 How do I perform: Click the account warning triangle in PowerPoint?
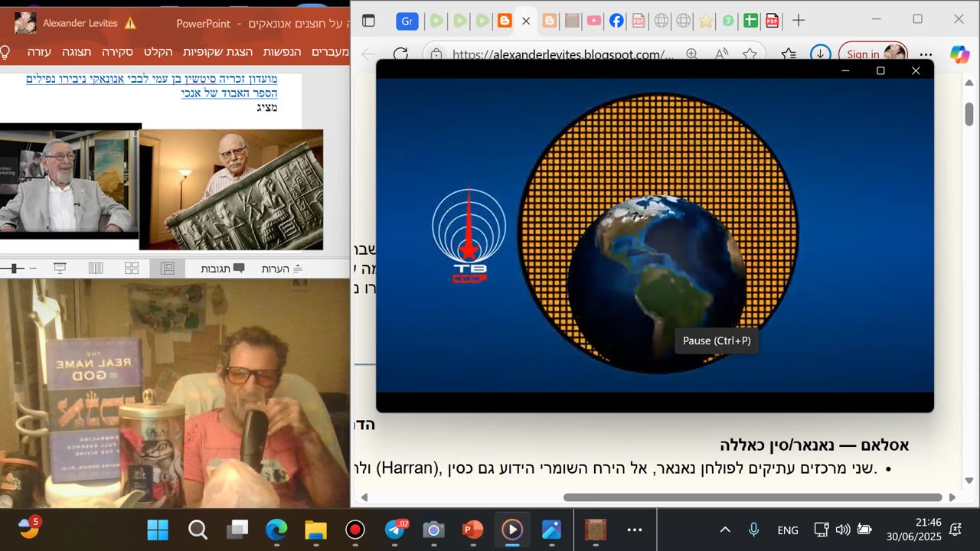[130, 23]
